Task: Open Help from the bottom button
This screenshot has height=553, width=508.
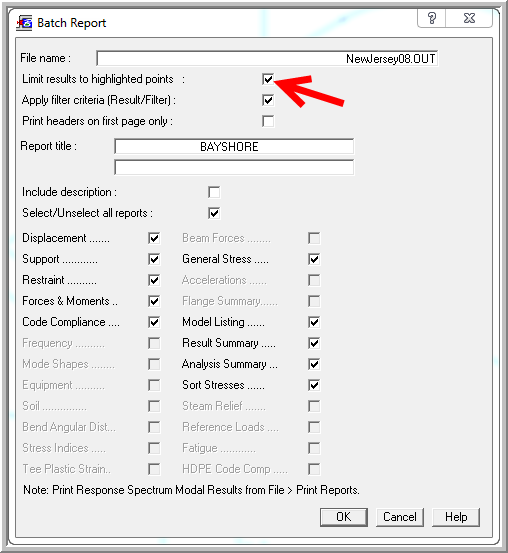Action: click(456, 517)
